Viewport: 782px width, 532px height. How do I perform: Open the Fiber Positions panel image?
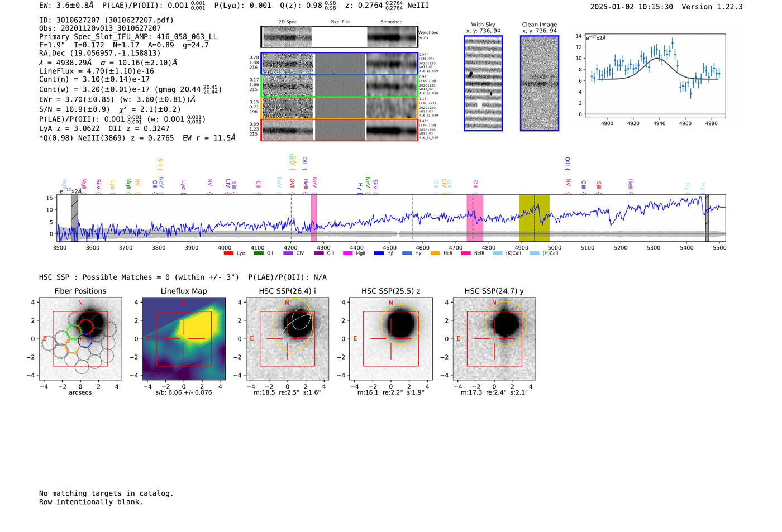[x=80, y=338]
